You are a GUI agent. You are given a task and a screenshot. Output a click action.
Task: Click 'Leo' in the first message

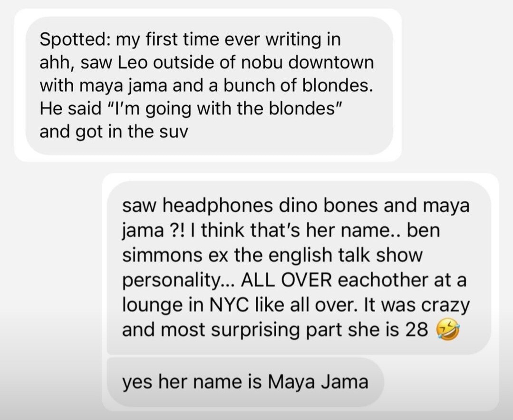(x=132, y=62)
